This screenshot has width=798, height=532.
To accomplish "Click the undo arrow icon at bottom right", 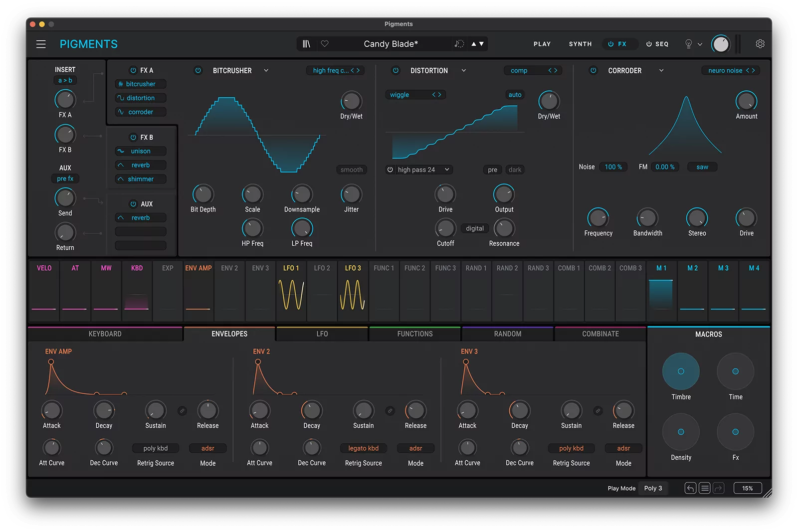I will pyautogui.click(x=690, y=488).
